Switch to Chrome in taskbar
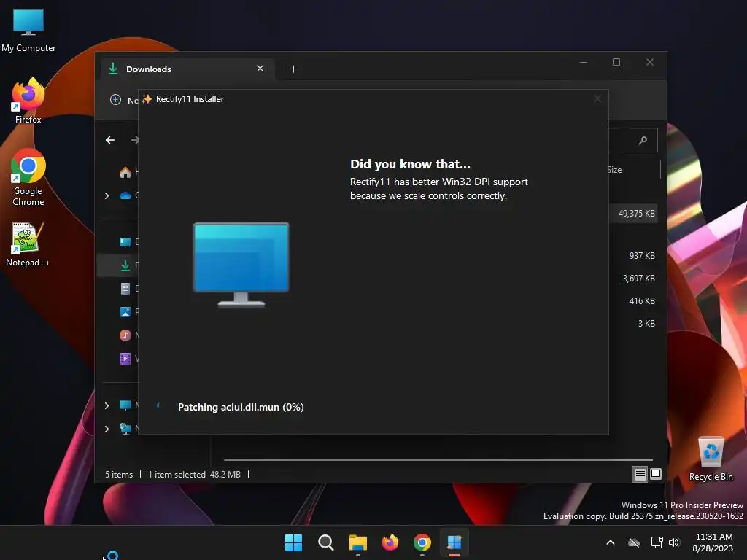 point(422,542)
